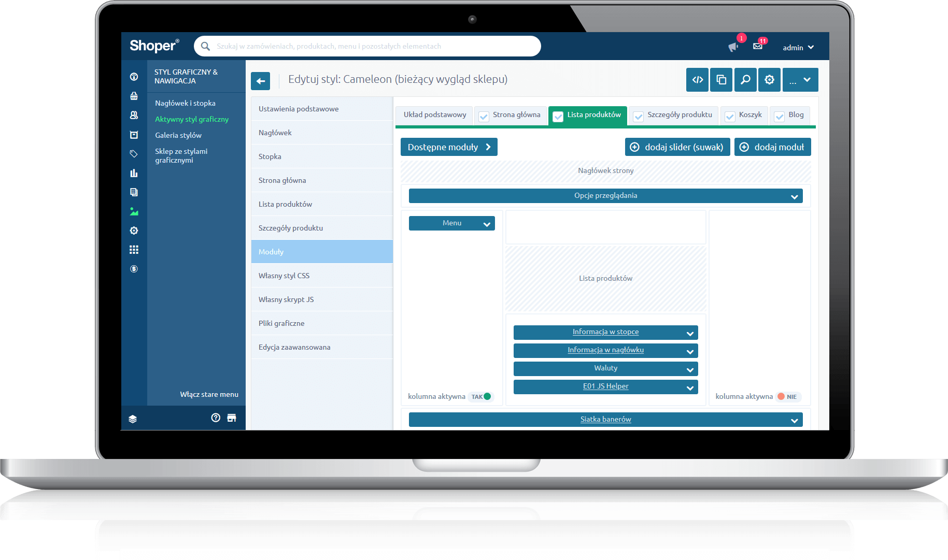Viewport: 948px width, 560px height.
Task: Expand the Siatka banerów module chevron
Action: [794, 421]
